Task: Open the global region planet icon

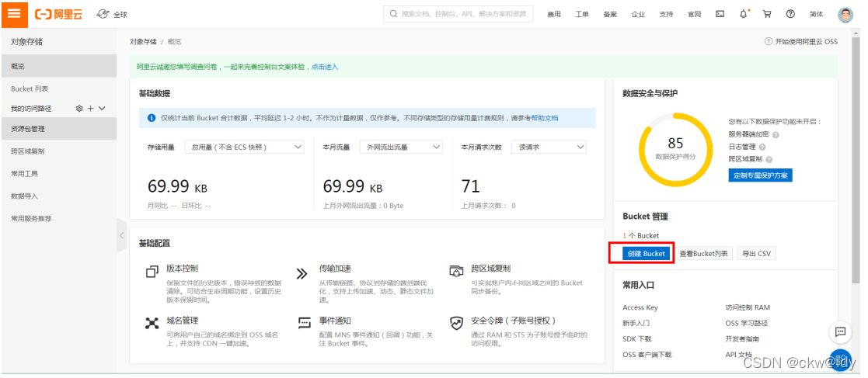Action: [103, 14]
